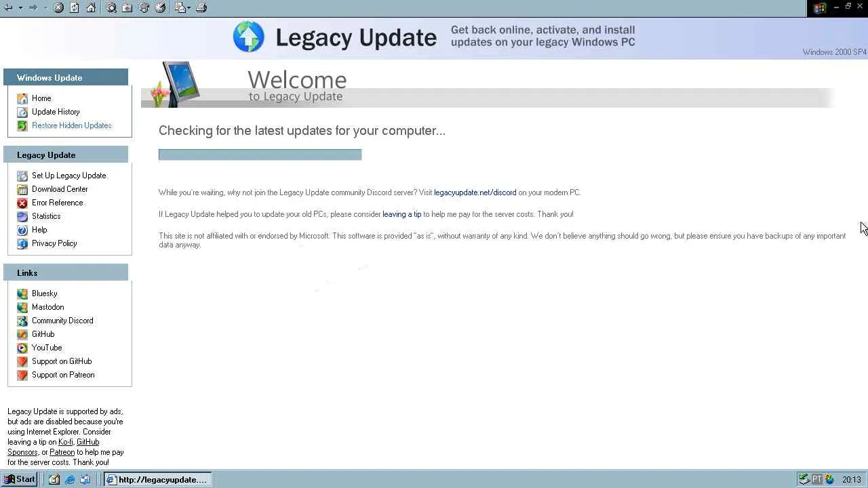Click the Windows flag throbber icon

[x=819, y=7]
